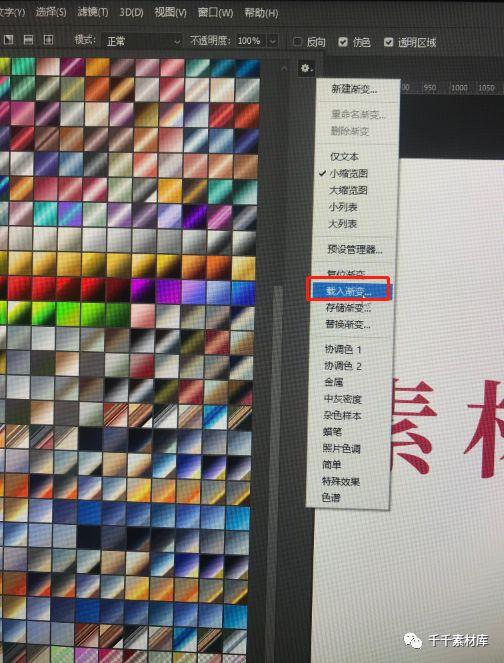
Task: Open the 滤镜(T) menu
Action: point(93,11)
